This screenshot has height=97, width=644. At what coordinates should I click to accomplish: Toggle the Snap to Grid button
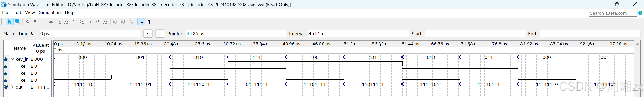point(149,22)
